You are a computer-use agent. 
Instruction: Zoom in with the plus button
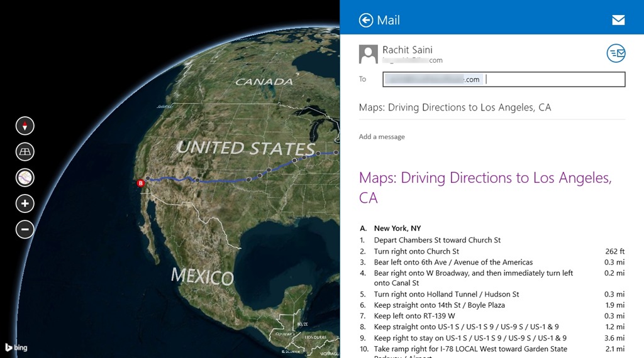click(25, 203)
